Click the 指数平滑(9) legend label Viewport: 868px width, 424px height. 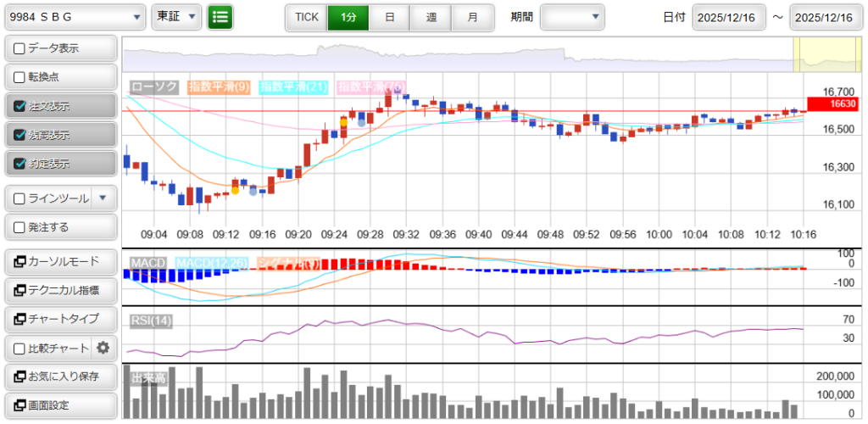tap(218, 86)
